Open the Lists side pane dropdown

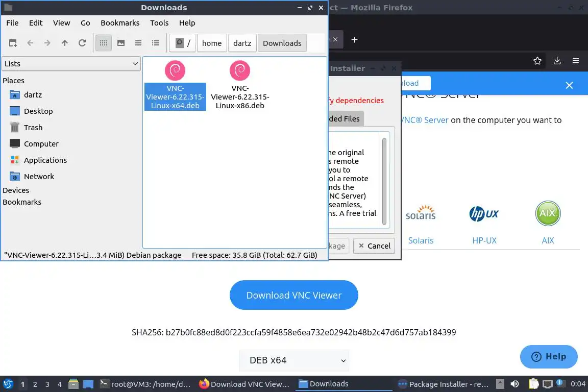(71, 64)
